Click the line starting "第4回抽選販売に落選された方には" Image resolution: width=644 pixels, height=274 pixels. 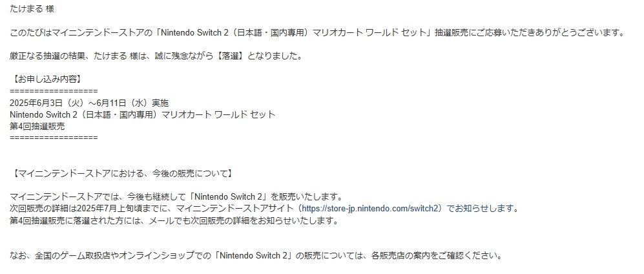pos(174,220)
